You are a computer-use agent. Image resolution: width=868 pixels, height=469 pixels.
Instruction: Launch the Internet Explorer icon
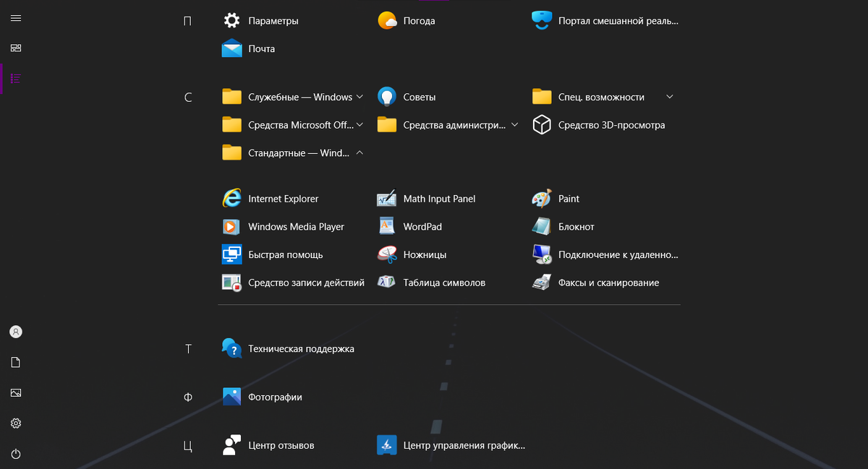click(231, 198)
